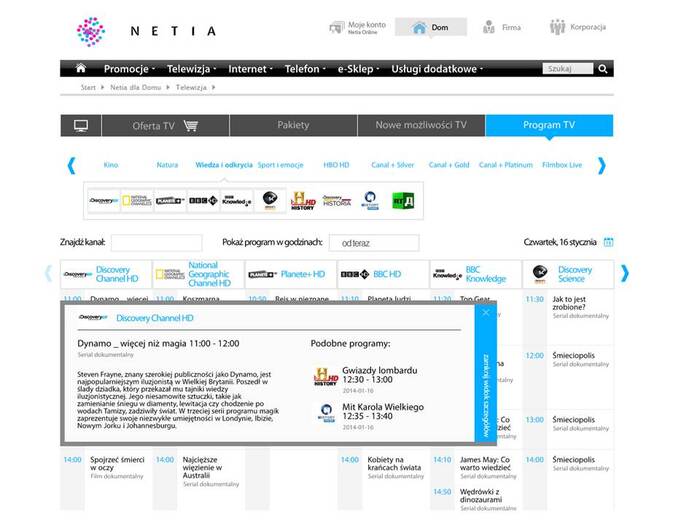The image size is (700, 525).
Task: Click the Start breadcrumb link
Action: coord(88,88)
